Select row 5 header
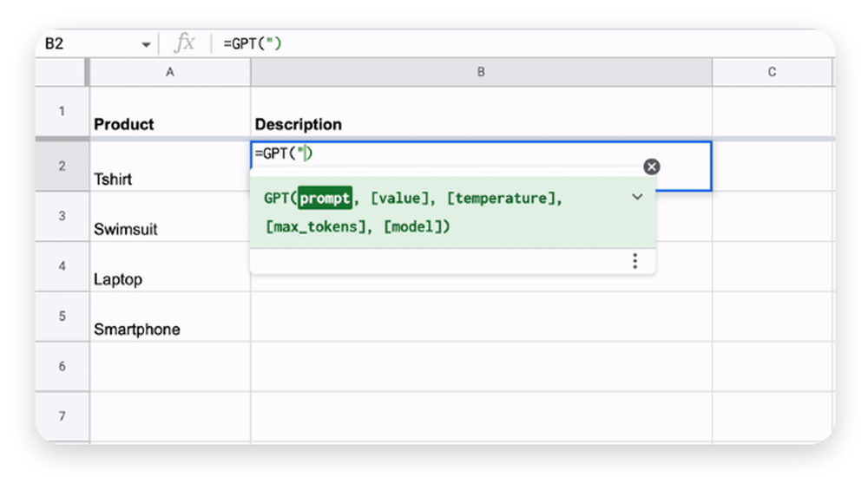The width and height of the screenshot is (868, 477). (62, 317)
